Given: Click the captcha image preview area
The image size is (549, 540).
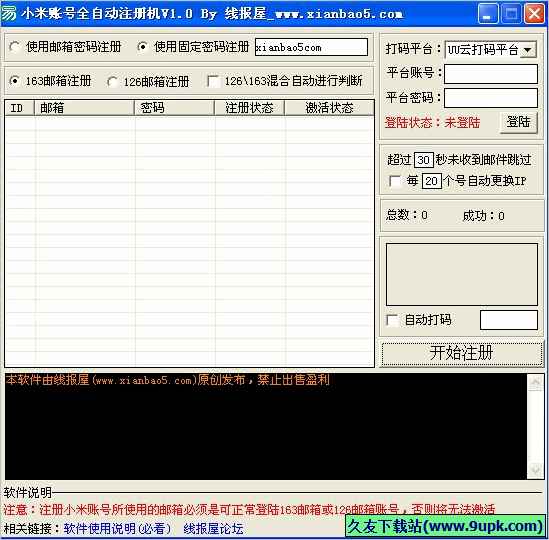Looking at the screenshot, I should [x=462, y=274].
